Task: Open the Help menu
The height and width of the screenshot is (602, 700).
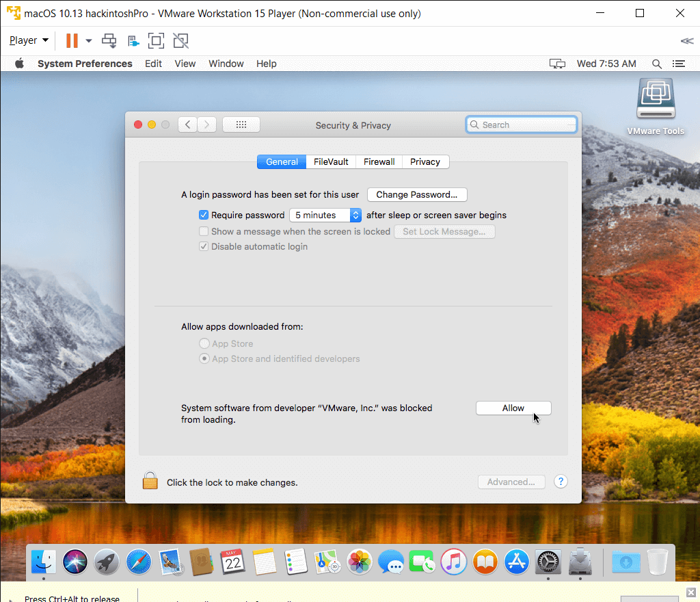Action: tap(266, 64)
